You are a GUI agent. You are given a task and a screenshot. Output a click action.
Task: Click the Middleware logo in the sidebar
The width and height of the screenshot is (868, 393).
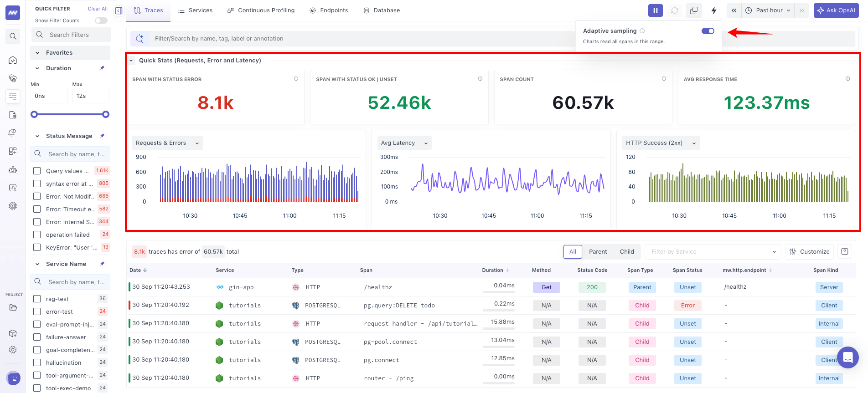pos(13,13)
